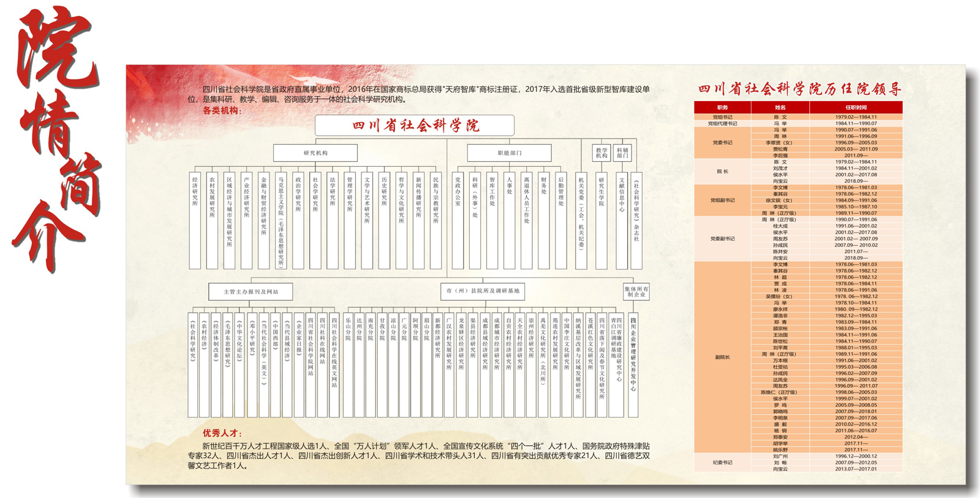Click 市（州）县院所及调研基地 box
The height and width of the screenshot is (498, 980).
click(483, 291)
